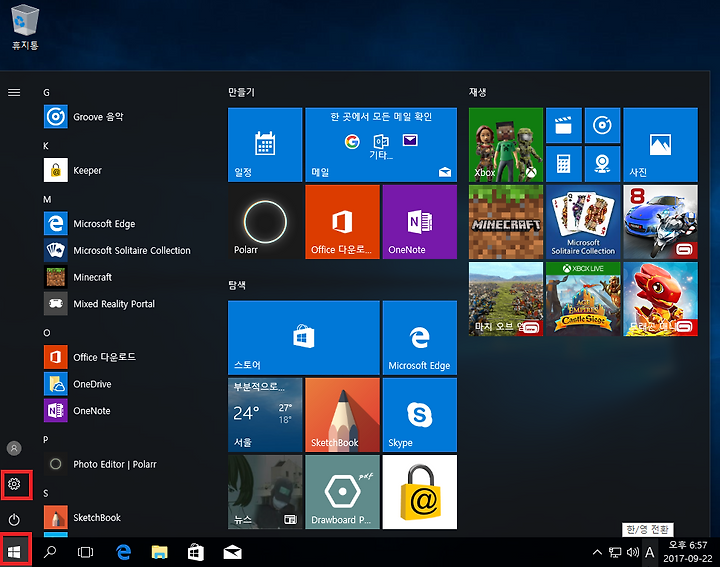Open Groove small tile in 재생

click(602, 125)
